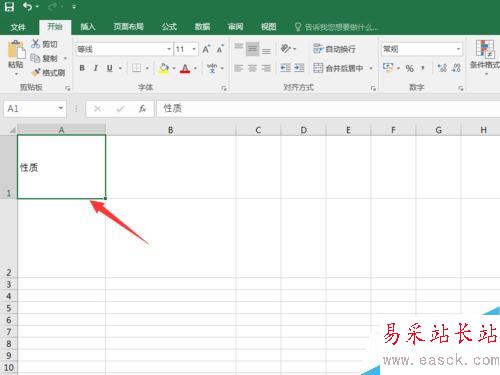Apply the red font color button
Screen dimensions: 500x375
[185, 68]
